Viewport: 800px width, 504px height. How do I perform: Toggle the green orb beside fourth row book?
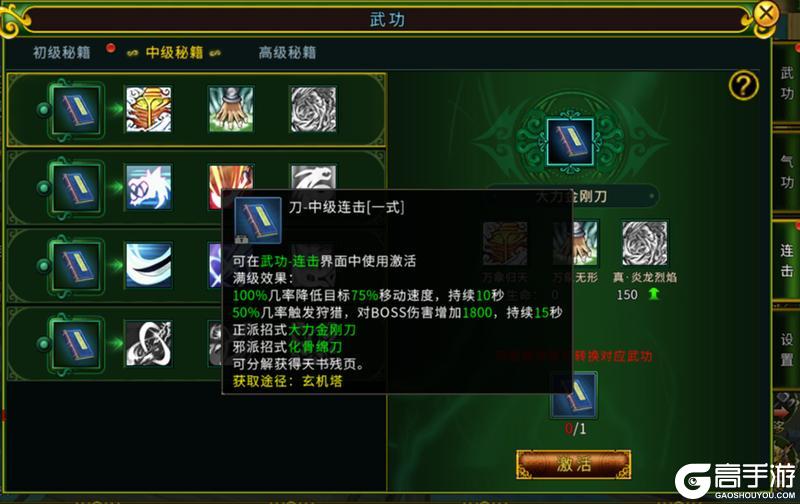[x=44, y=344]
